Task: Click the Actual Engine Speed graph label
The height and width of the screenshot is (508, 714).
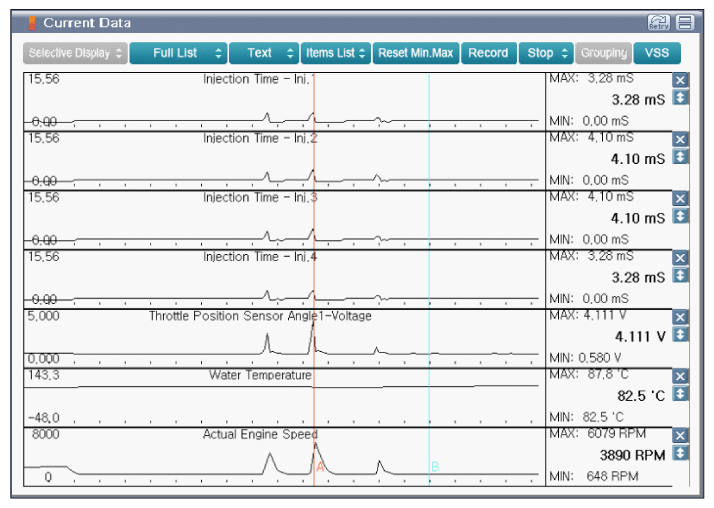Action: pyautogui.click(x=260, y=434)
